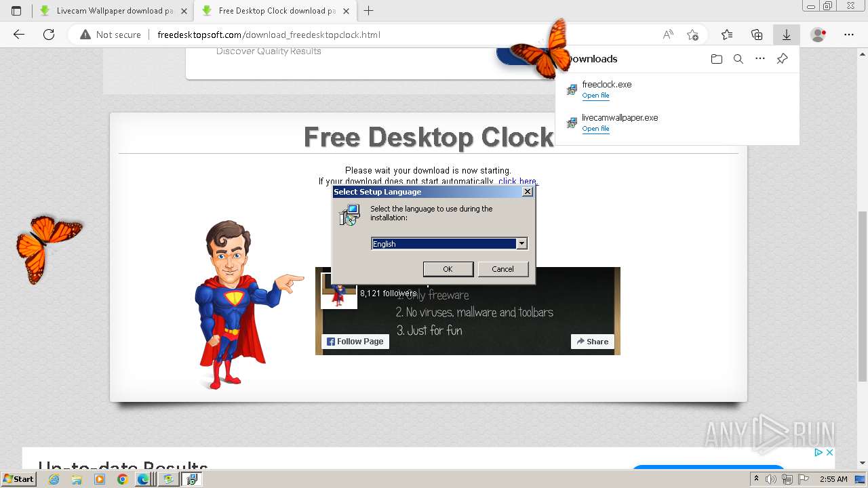Open Chrome from taskbar
Screen dimensions: 868x488
click(122, 479)
